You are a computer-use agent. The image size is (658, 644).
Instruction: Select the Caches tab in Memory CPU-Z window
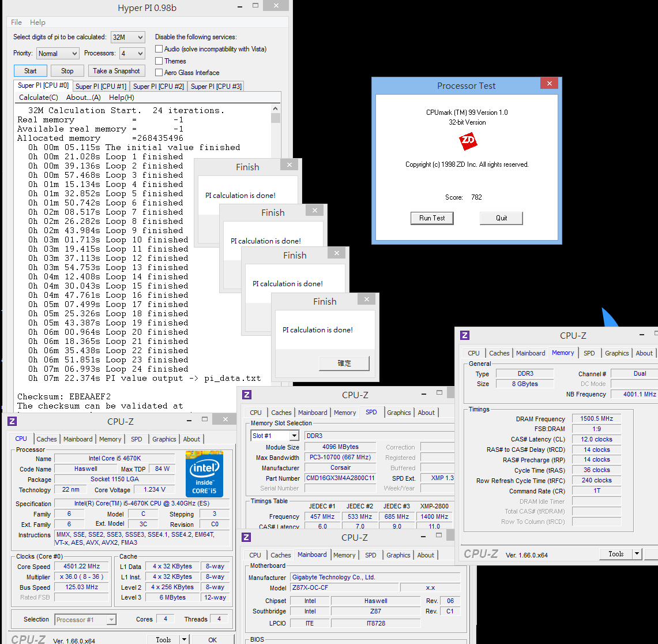(x=499, y=353)
